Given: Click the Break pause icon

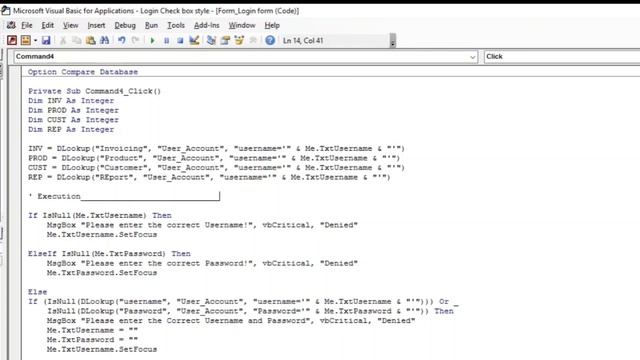Looking at the screenshot, I should tap(167, 40).
